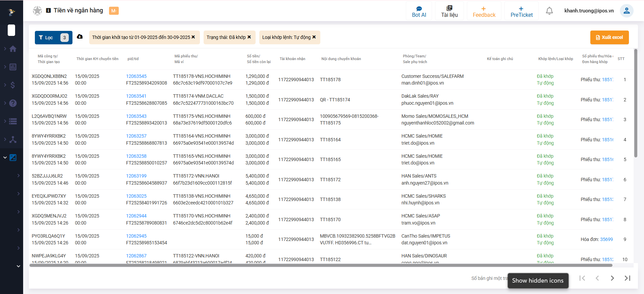Expand the chart report sidebar chevron

click(x=5, y=67)
